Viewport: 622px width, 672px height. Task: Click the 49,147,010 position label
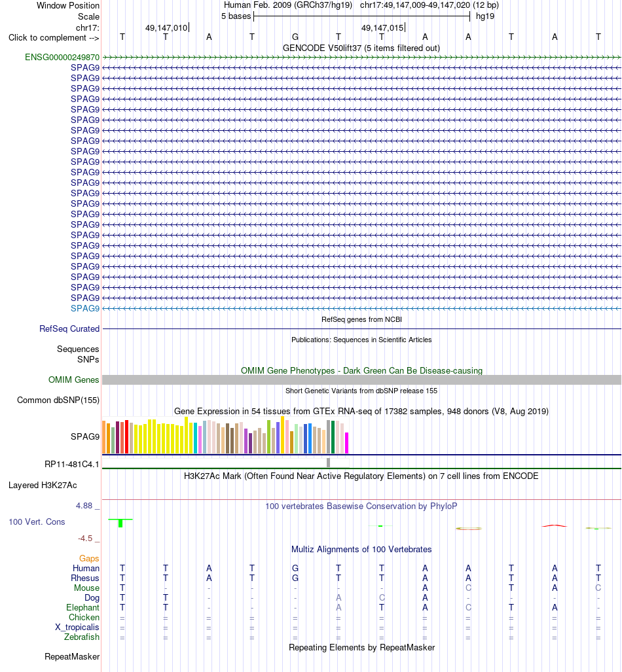pyautogui.click(x=166, y=28)
